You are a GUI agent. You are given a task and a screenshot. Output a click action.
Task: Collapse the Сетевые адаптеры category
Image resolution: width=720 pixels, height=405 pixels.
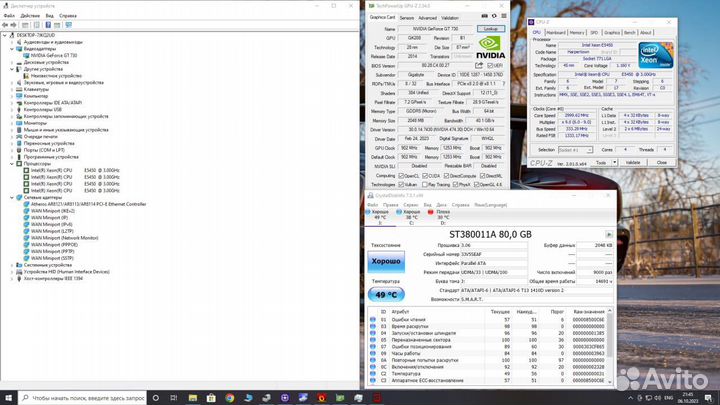(12, 197)
